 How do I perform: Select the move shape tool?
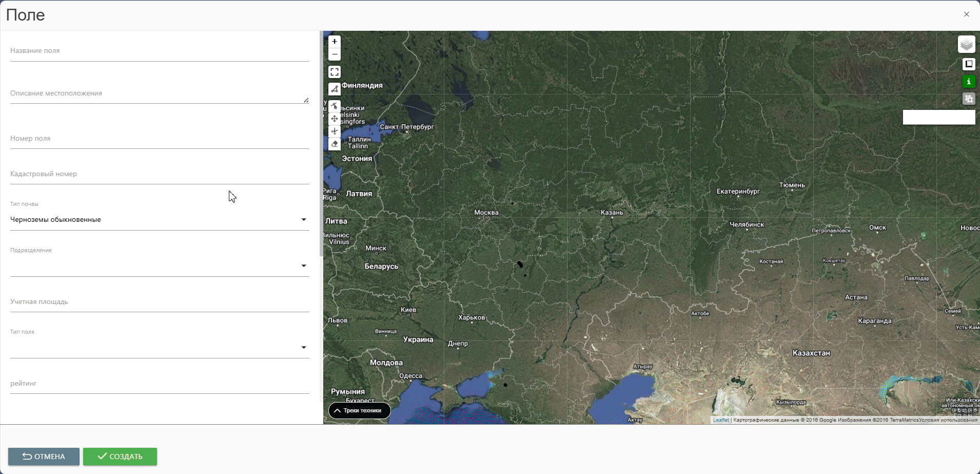[x=335, y=119]
